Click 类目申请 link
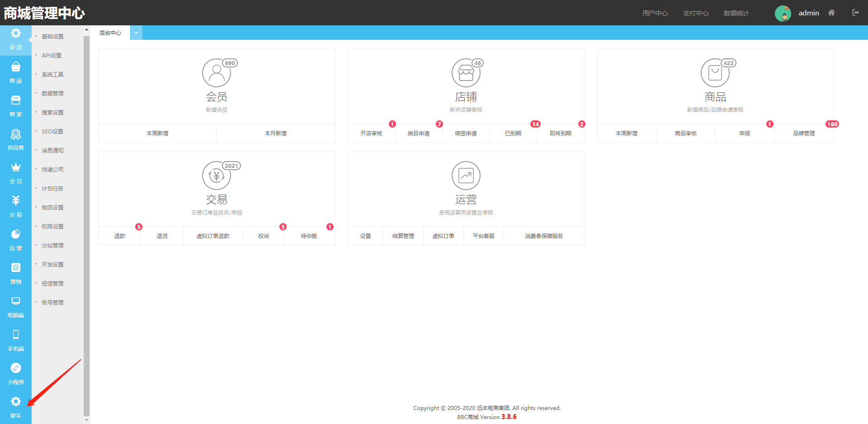 point(419,133)
